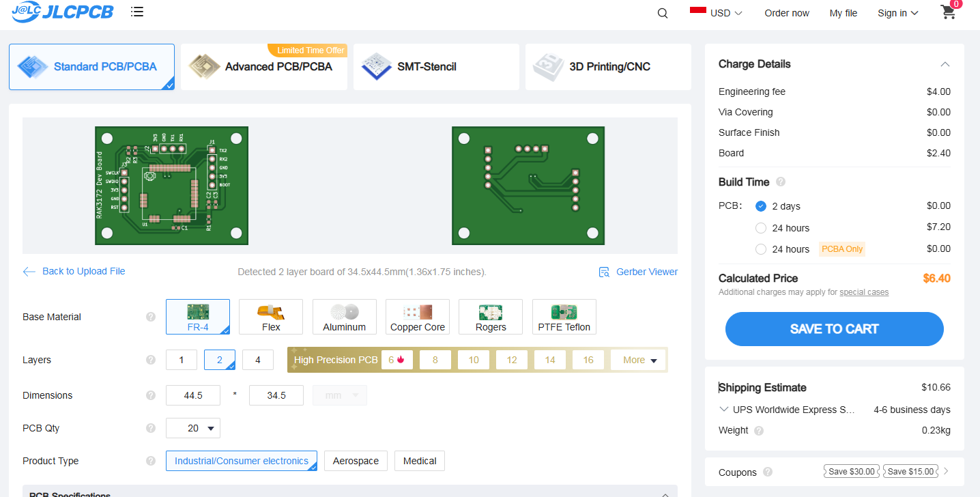Expand the Sign in menu
Viewport: 980px width, 497px height.
pos(898,13)
